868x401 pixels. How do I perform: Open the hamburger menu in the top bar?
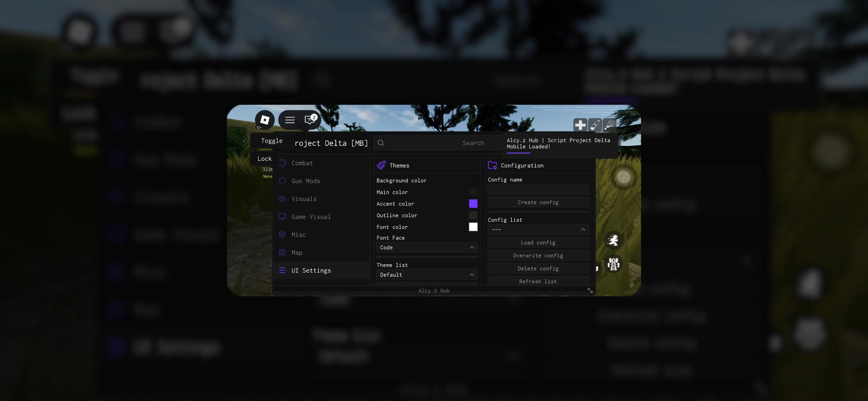(x=290, y=120)
